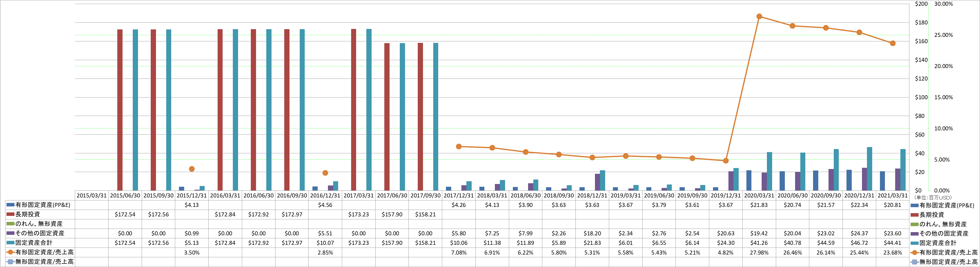Click the $0.99 その他の固定資産 cell
The width and height of the screenshot is (980, 267).
tap(192, 233)
